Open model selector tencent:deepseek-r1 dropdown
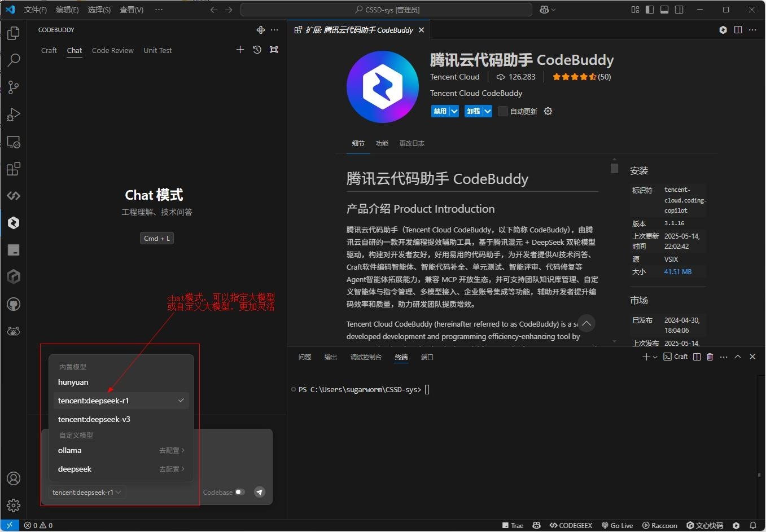 86,492
